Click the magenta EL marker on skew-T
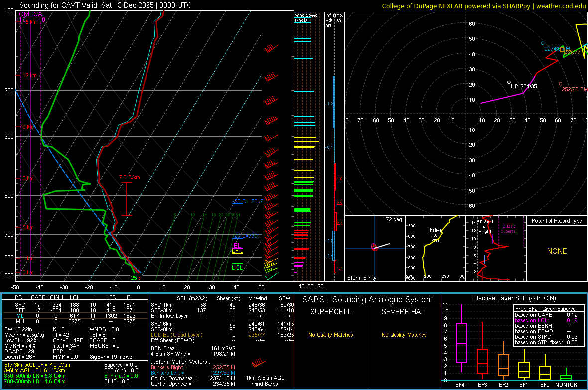This screenshot has width=588, height=390. click(x=237, y=246)
